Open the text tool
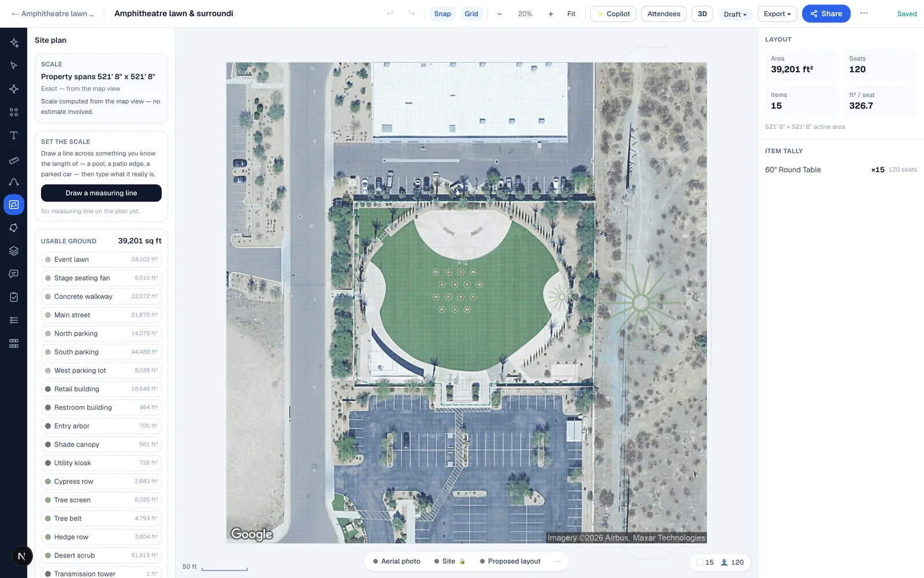The image size is (924, 578). coord(14,135)
